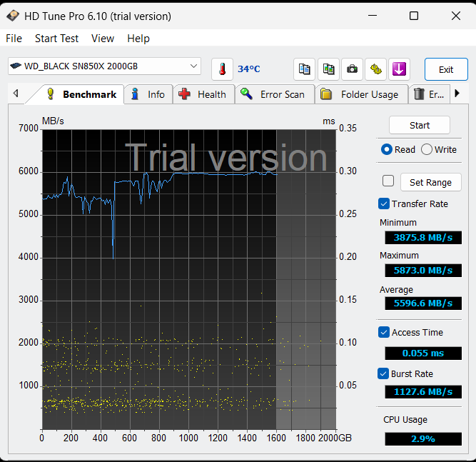
Task: Maximize the HD Tune Pro window
Action: (x=414, y=16)
